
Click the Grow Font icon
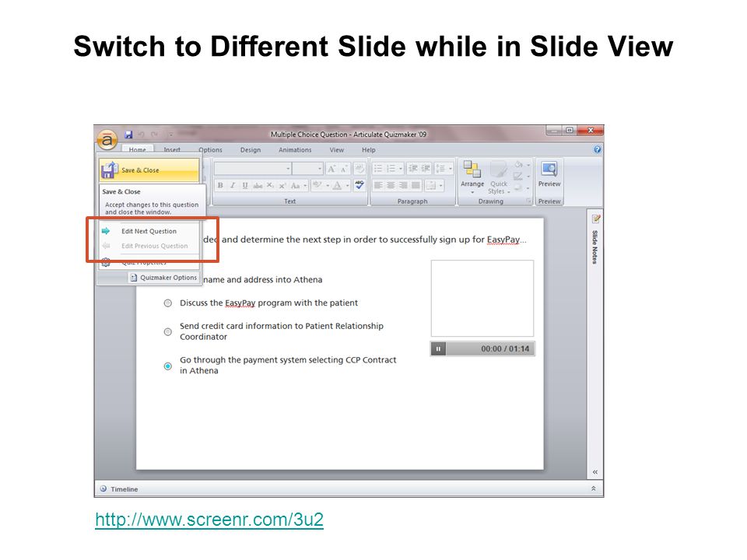331,169
